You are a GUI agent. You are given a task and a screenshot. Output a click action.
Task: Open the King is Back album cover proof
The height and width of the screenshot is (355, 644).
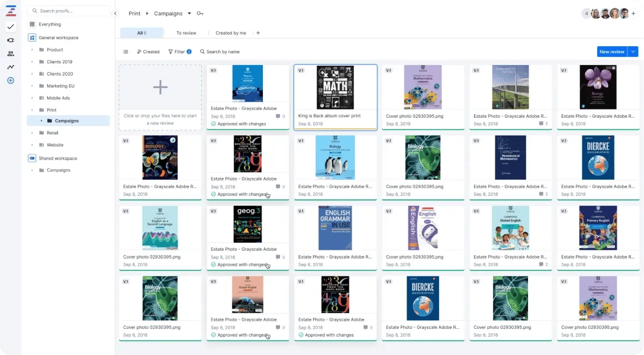tap(335, 95)
